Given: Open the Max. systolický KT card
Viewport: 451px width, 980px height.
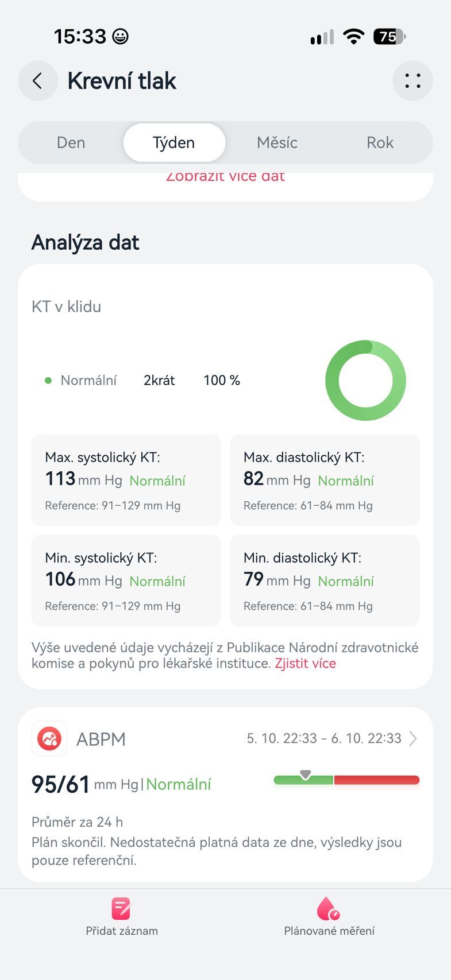Looking at the screenshot, I should [x=126, y=480].
